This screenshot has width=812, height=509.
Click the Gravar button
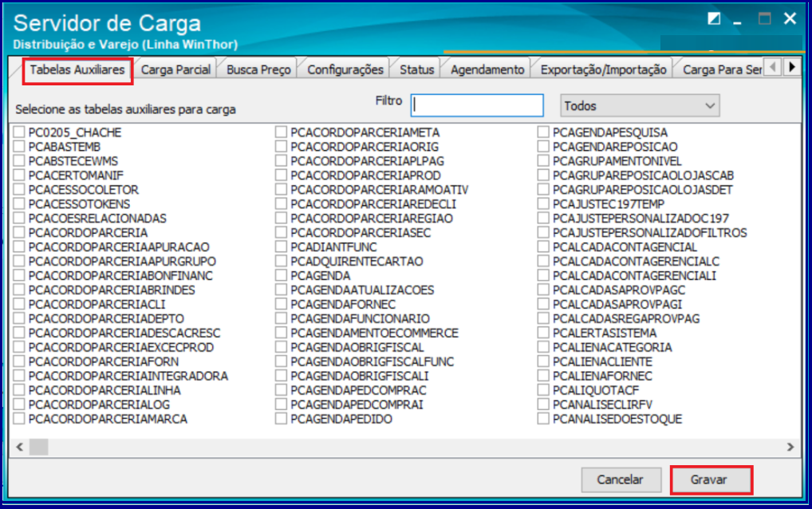(x=711, y=480)
